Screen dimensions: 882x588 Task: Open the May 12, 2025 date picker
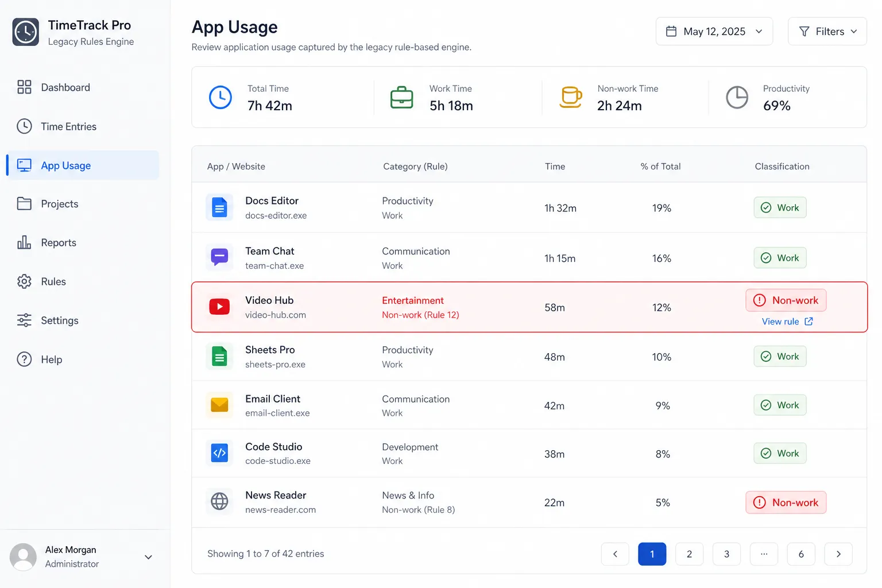click(714, 31)
